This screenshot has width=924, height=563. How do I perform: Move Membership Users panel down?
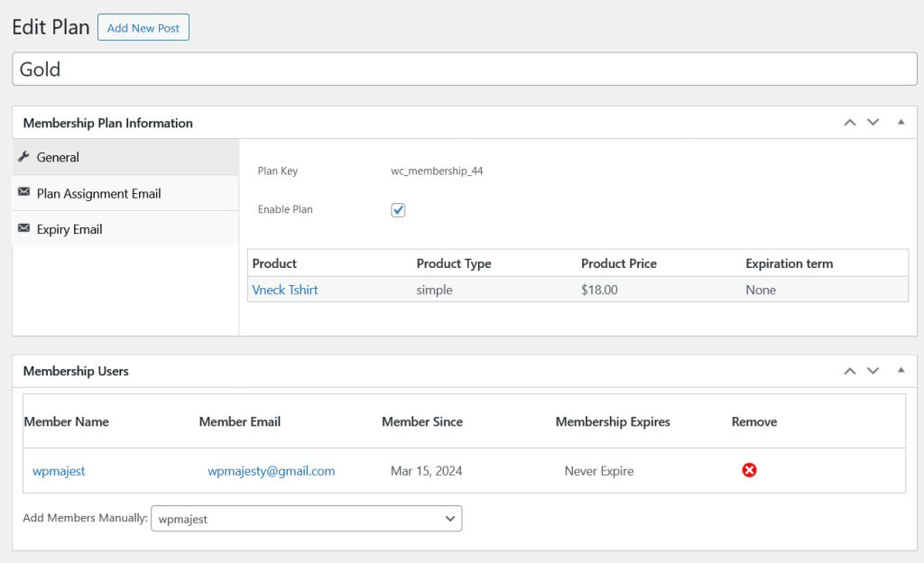coord(873,371)
